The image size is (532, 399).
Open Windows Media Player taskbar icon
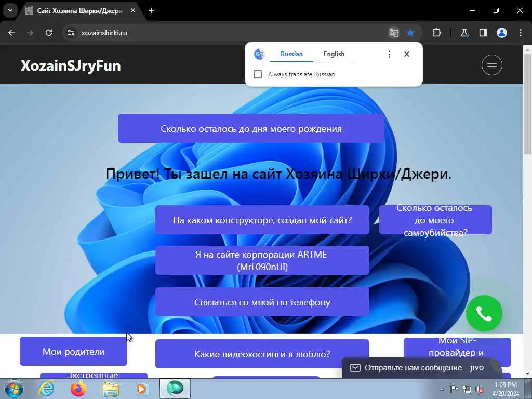point(142,389)
